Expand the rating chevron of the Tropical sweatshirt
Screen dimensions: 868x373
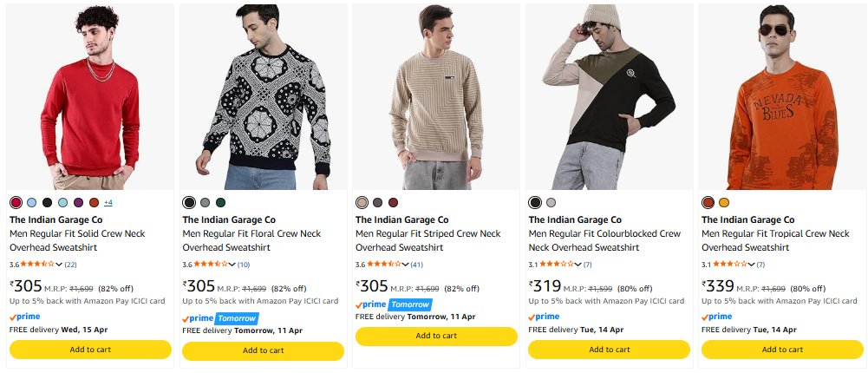[x=751, y=265]
